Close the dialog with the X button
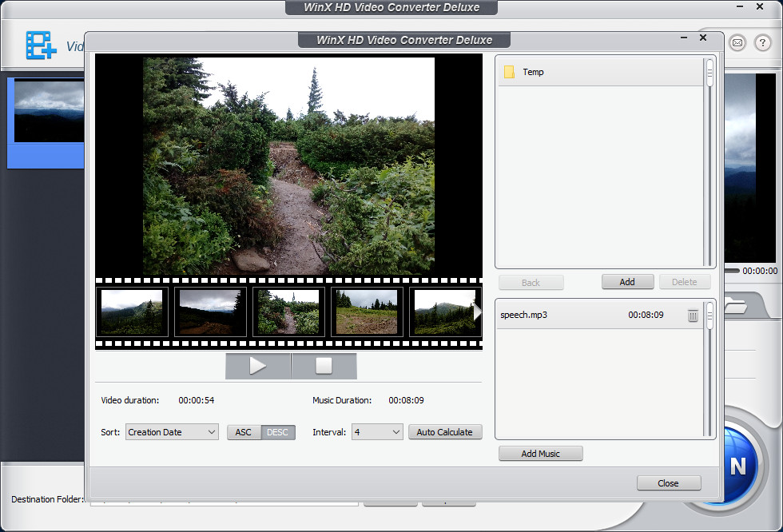The image size is (783, 532). pyautogui.click(x=703, y=38)
